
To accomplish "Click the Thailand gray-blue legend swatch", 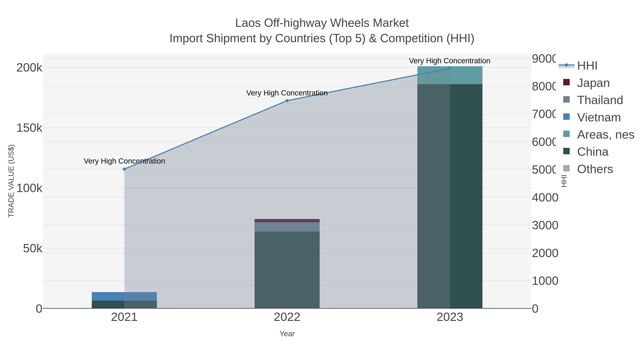I will point(566,99).
